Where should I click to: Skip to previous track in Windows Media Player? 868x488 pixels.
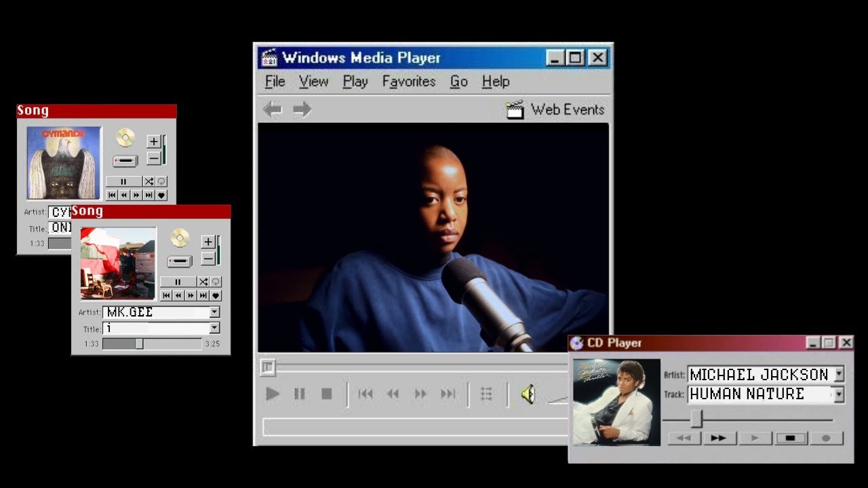coord(366,394)
